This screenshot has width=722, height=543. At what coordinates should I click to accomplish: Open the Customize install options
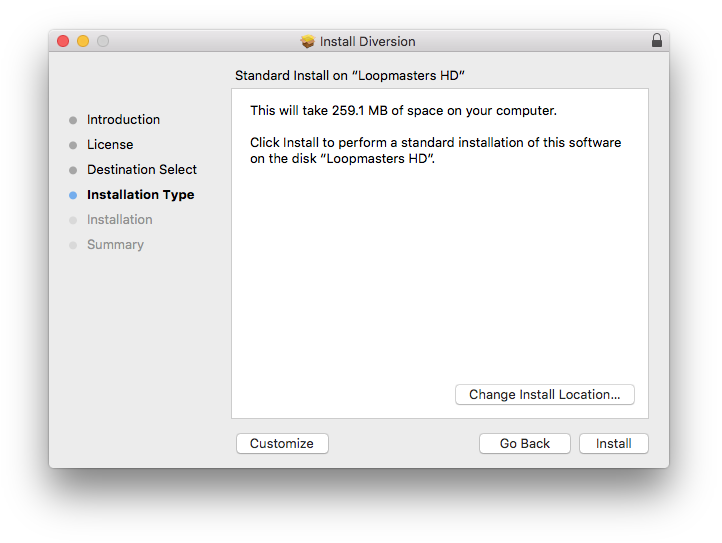click(x=282, y=444)
